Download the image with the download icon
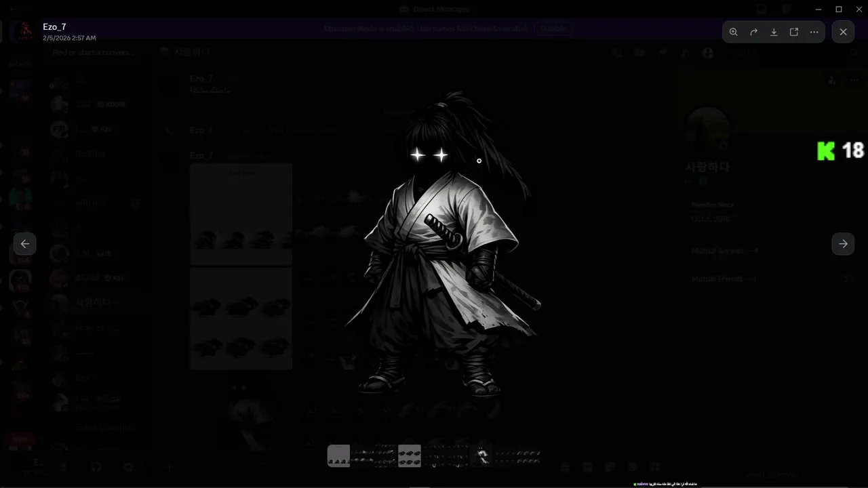Image resolution: width=868 pixels, height=488 pixels. coord(774,32)
